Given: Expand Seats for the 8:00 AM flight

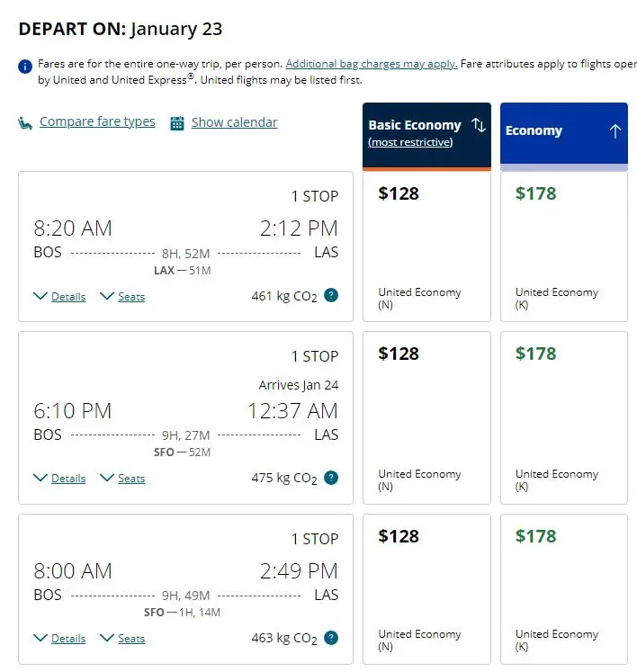Looking at the screenshot, I should coord(122,639).
